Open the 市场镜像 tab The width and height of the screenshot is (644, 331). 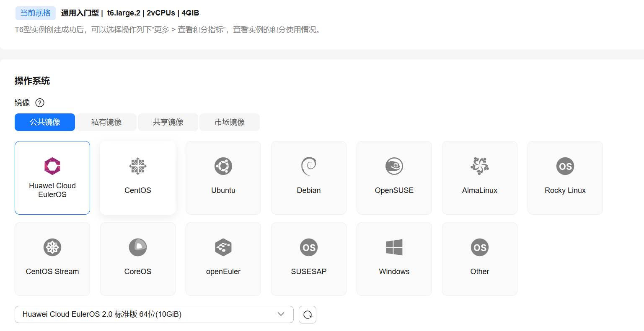230,122
